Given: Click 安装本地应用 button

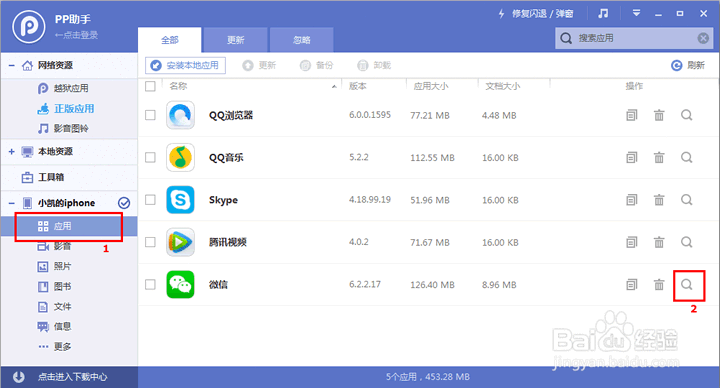Looking at the screenshot, I should point(186,65).
